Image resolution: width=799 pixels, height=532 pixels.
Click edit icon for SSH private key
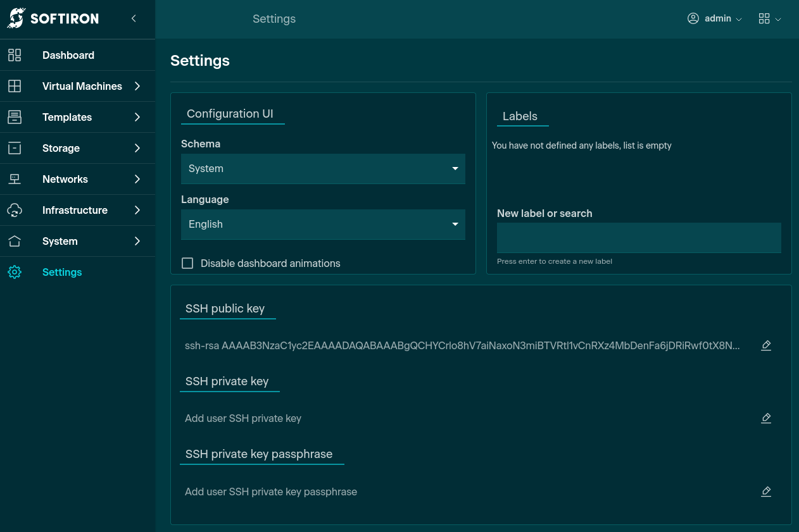pos(766,418)
